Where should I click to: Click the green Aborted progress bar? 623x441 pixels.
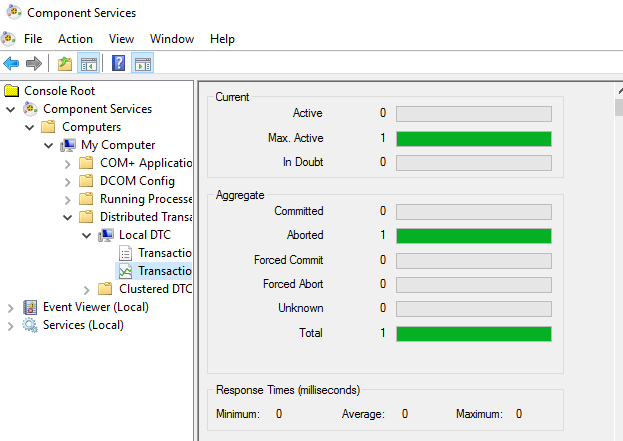[474, 236]
